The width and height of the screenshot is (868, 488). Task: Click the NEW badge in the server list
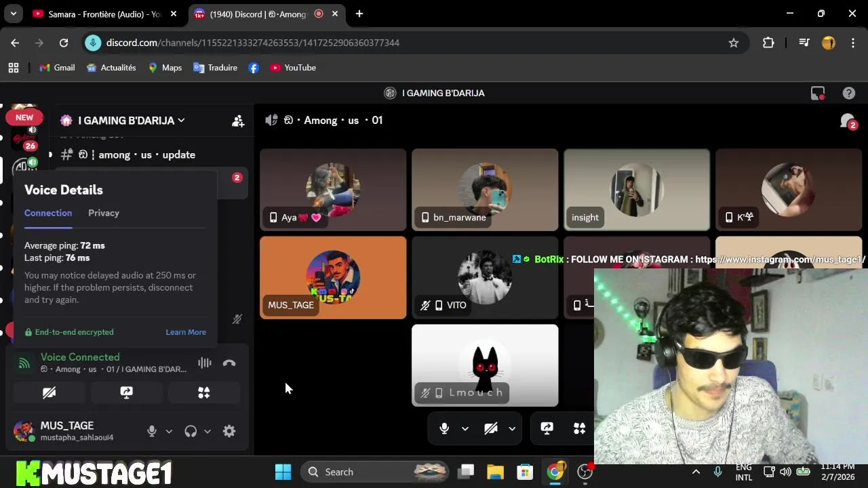coord(24,117)
